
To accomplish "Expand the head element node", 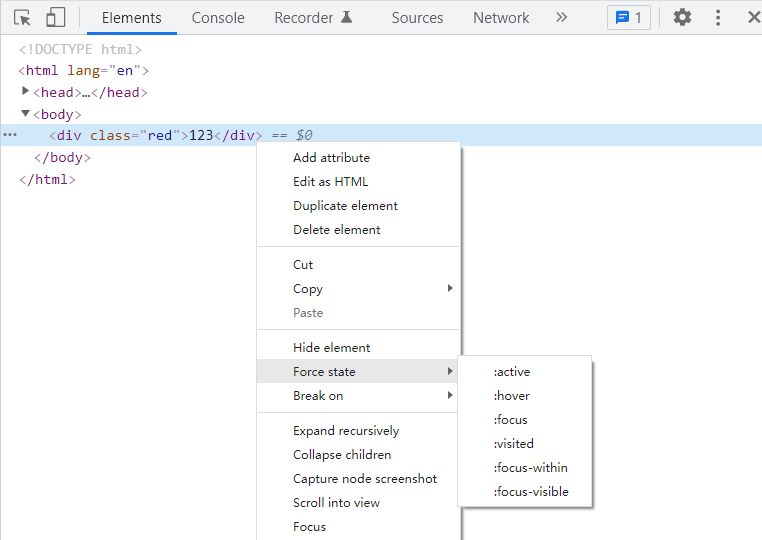I will 26,92.
